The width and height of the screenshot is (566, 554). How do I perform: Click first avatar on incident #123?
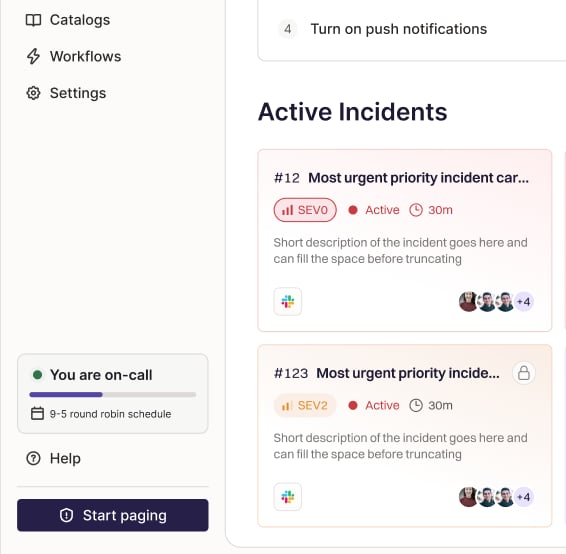tap(468, 497)
